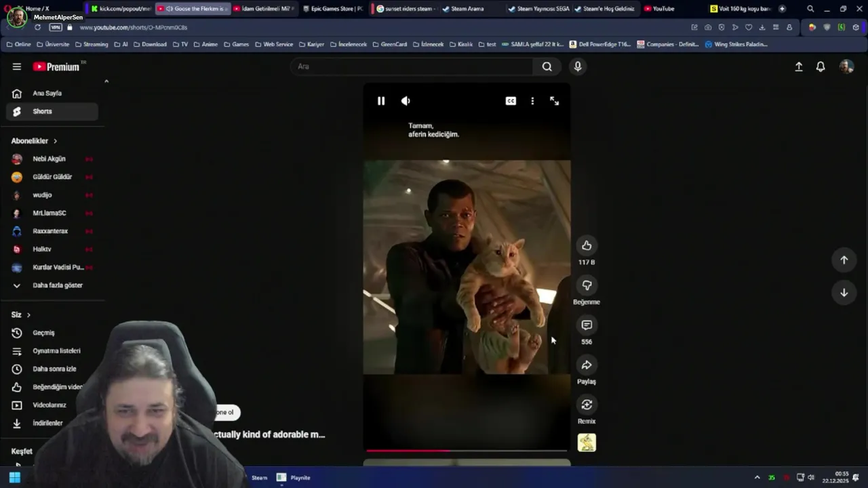Open the sound source thumbnail below Remix
Image resolution: width=868 pixels, height=488 pixels.
pyautogui.click(x=587, y=443)
